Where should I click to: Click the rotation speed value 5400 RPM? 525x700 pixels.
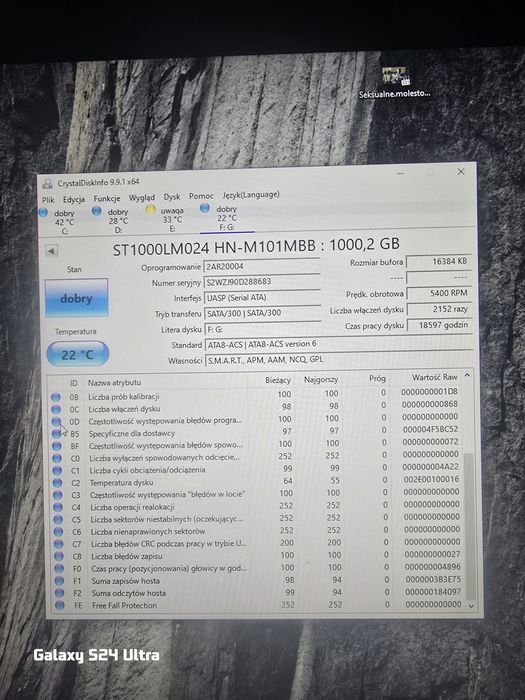[x=439, y=293]
